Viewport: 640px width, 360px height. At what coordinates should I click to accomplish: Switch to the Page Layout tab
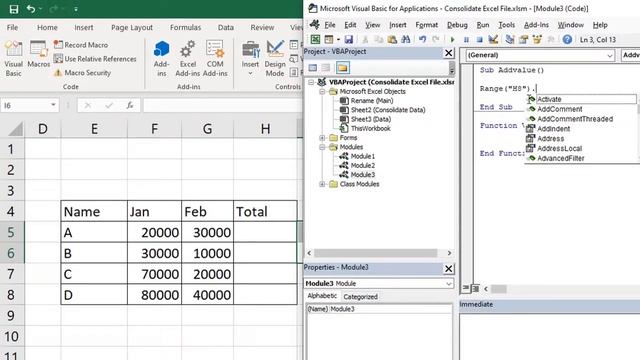point(132,27)
